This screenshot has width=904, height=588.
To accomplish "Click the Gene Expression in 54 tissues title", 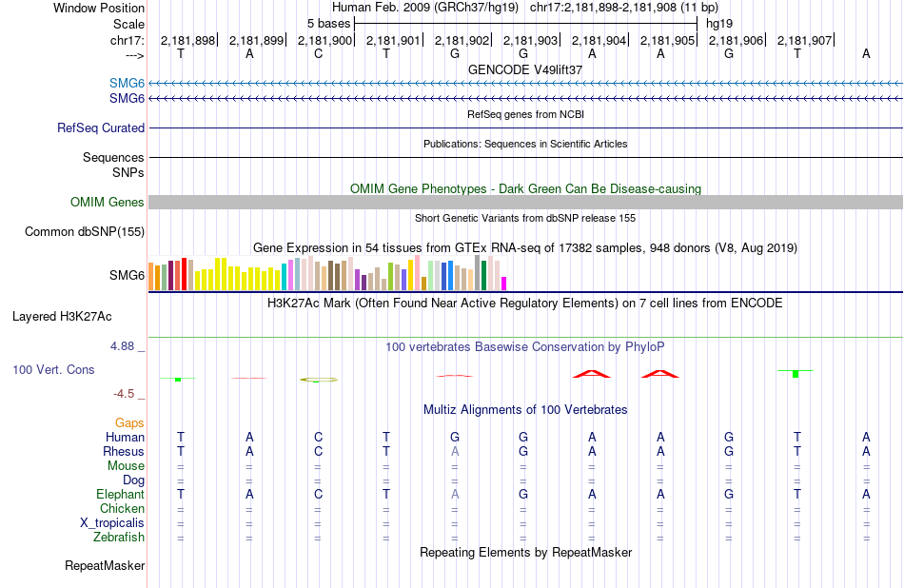I will click(x=525, y=248).
